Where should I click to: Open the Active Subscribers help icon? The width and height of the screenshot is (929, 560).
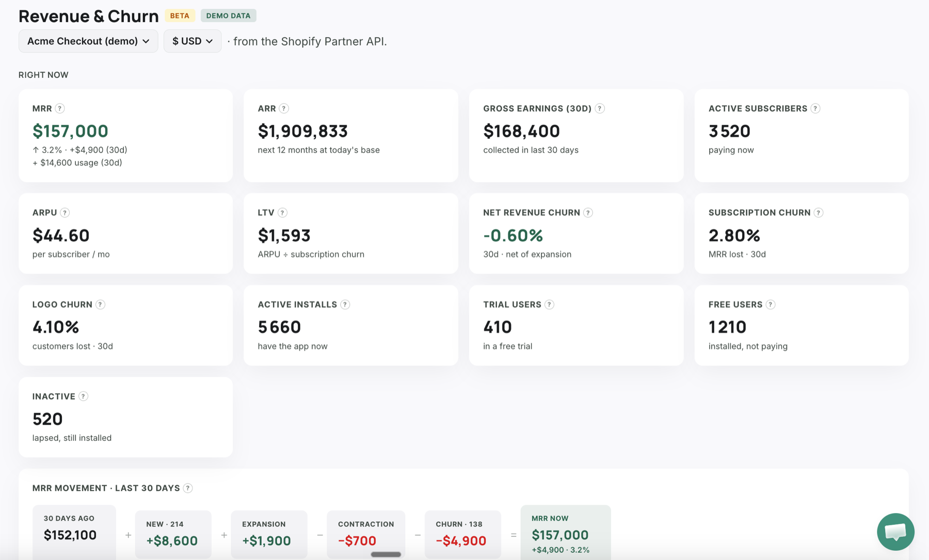tap(815, 108)
